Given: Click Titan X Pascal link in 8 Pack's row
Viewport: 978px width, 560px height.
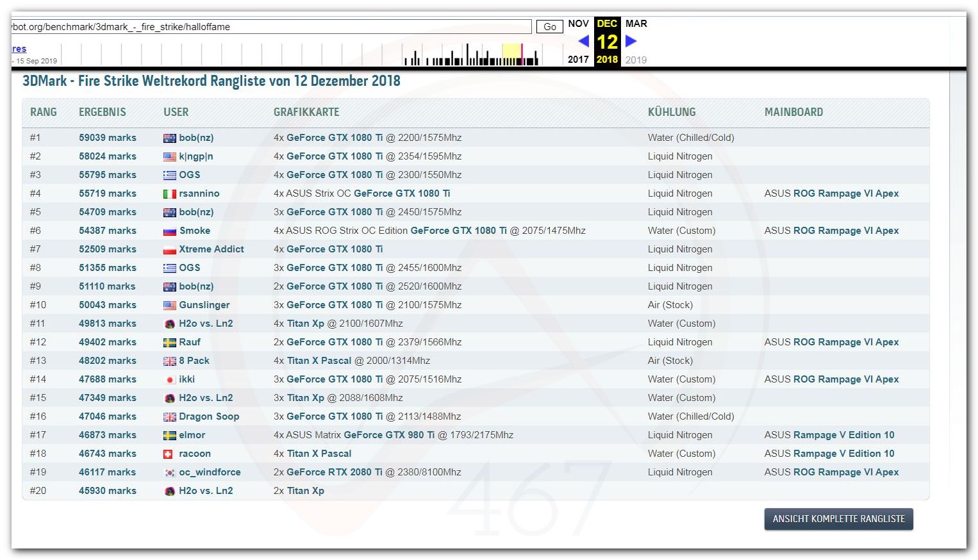Looking at the screenshot, I should tap(319, 361).
